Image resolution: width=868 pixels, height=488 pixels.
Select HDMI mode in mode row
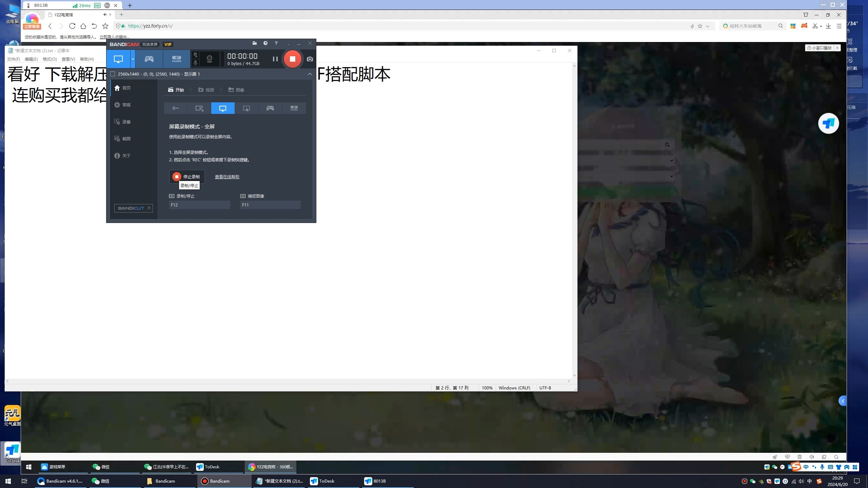click(294, 108)
